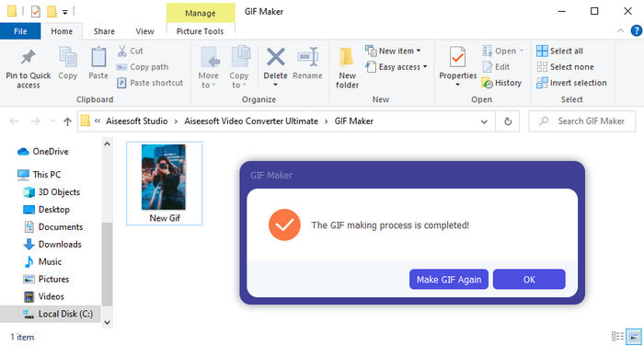Screen dimensions: 644x346
Task: Go up one folder level
Action: [67, 121]
